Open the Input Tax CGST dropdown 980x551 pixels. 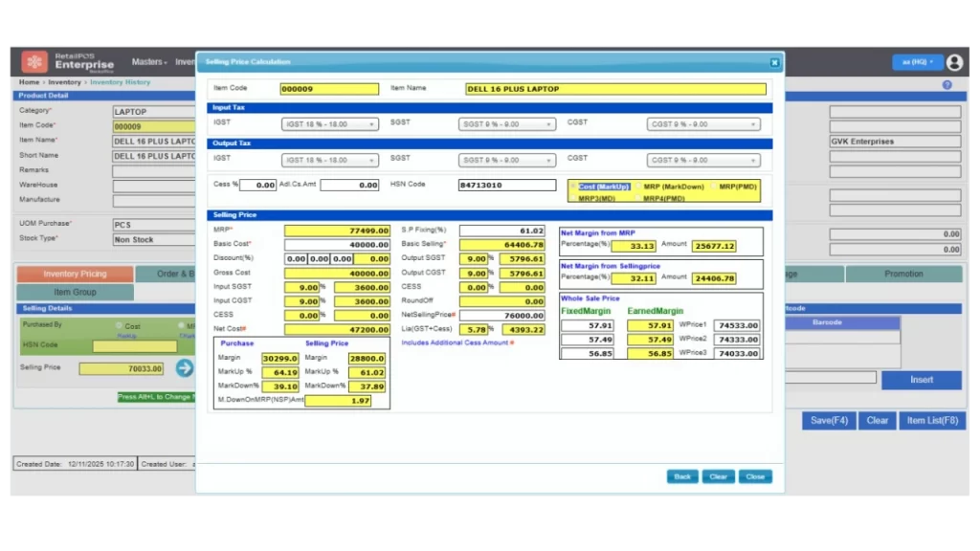point(703,124)
